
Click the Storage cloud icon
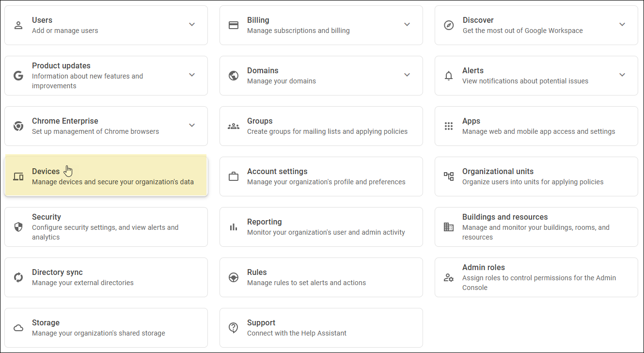18,328
